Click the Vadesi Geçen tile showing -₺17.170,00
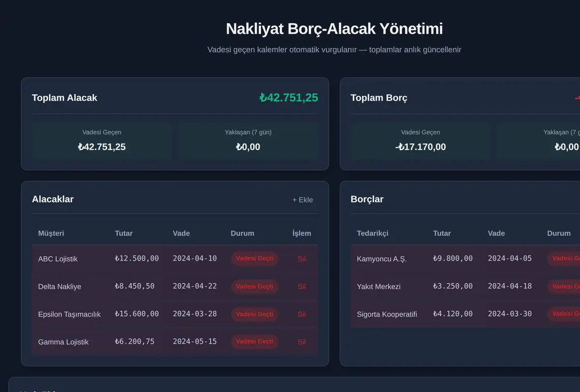Image resolution: width=580 pixels, height=392 pixels. [420, 141]
